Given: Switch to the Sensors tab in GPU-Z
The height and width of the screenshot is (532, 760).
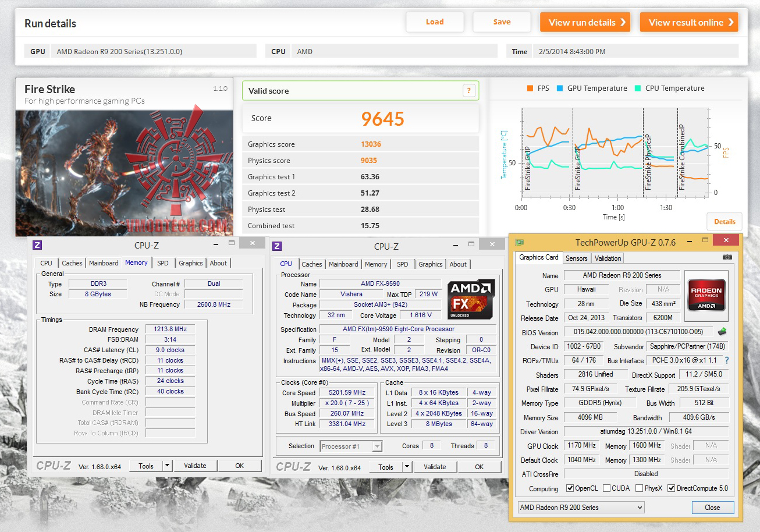Looking at the screenshot, I should (577, 258).
